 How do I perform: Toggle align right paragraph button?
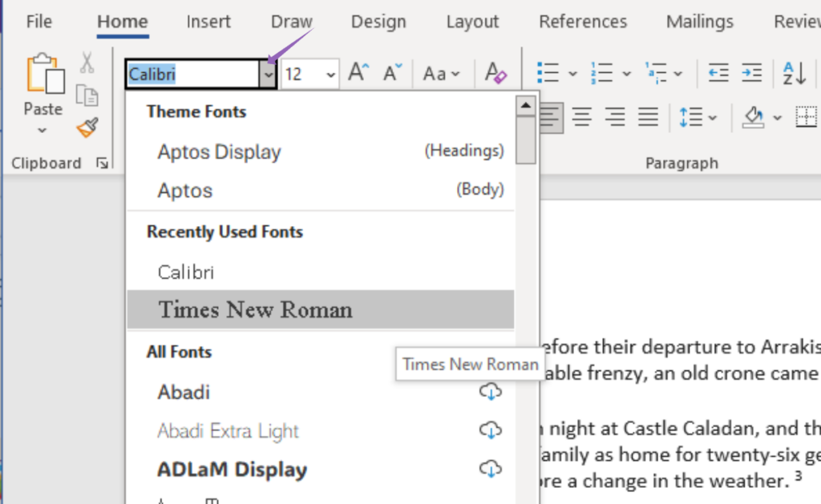pyautogui.click(x=615, y=118)
